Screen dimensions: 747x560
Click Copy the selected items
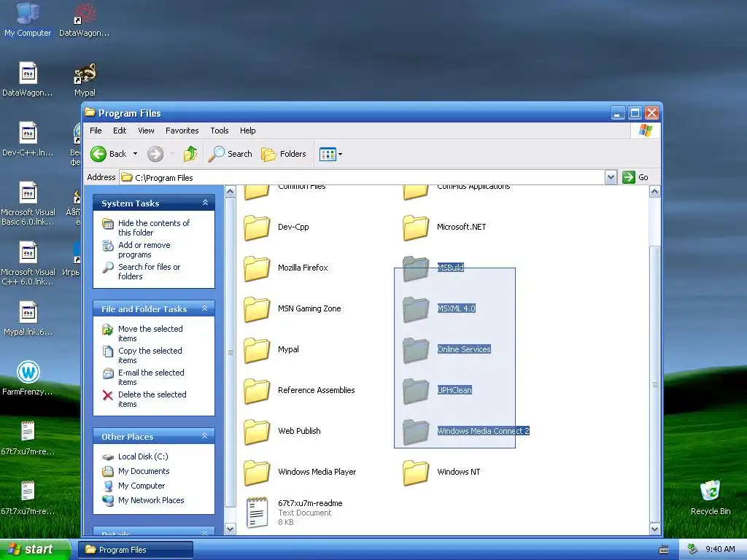tap(150, 355)
